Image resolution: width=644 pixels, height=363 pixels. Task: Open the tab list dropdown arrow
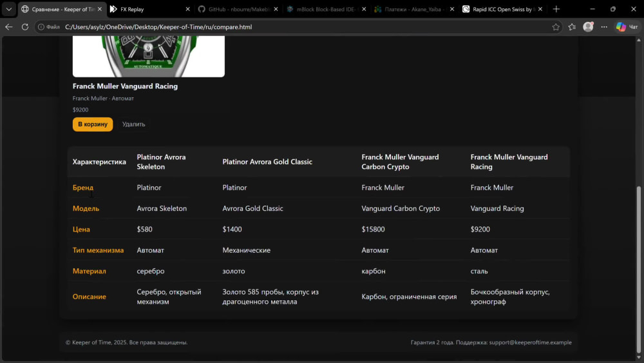[8, 9]
